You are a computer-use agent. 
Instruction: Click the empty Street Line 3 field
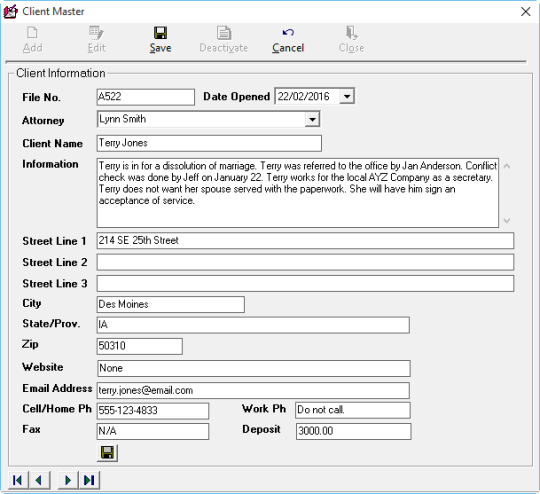(305, 284)
